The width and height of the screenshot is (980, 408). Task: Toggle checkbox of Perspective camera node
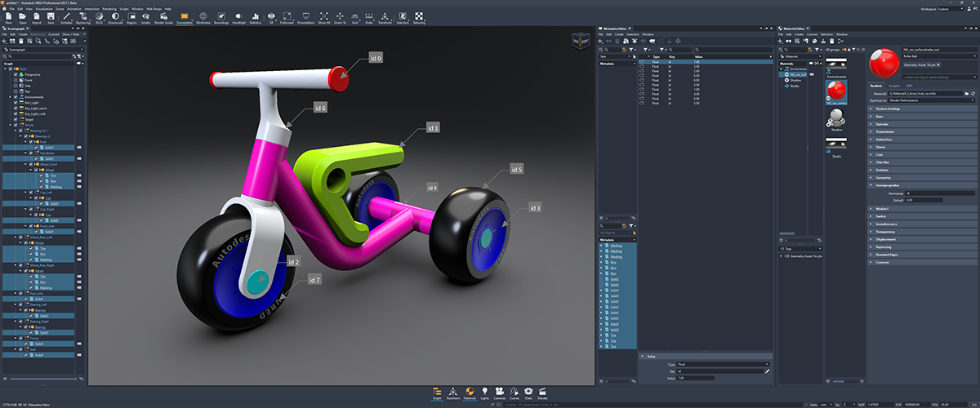[16, 74]
